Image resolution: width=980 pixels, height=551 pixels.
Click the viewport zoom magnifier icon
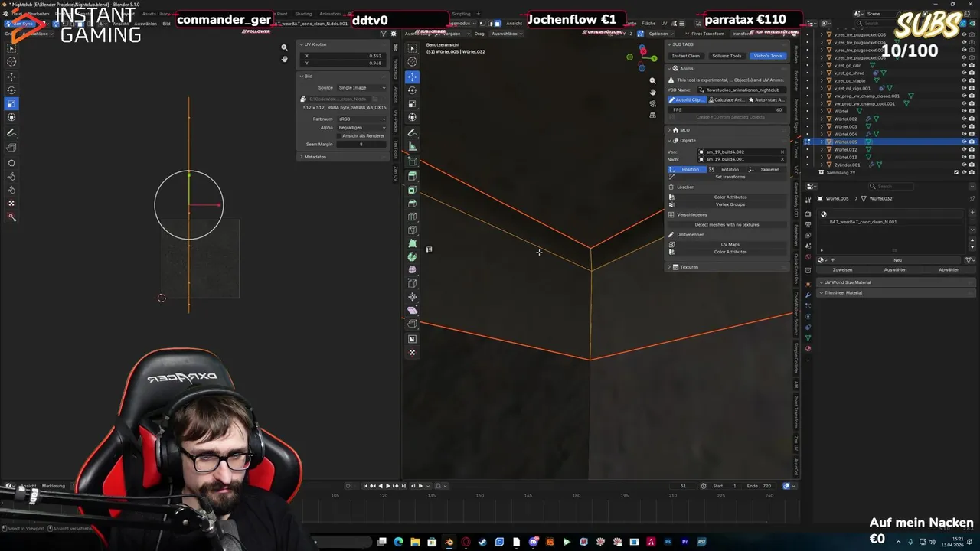click(652, 80)
